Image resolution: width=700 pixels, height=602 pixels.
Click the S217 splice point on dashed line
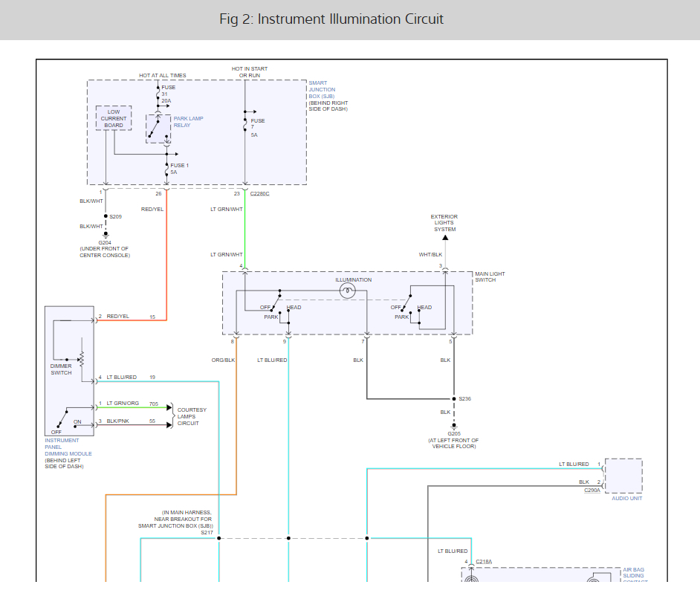[219, 538]
